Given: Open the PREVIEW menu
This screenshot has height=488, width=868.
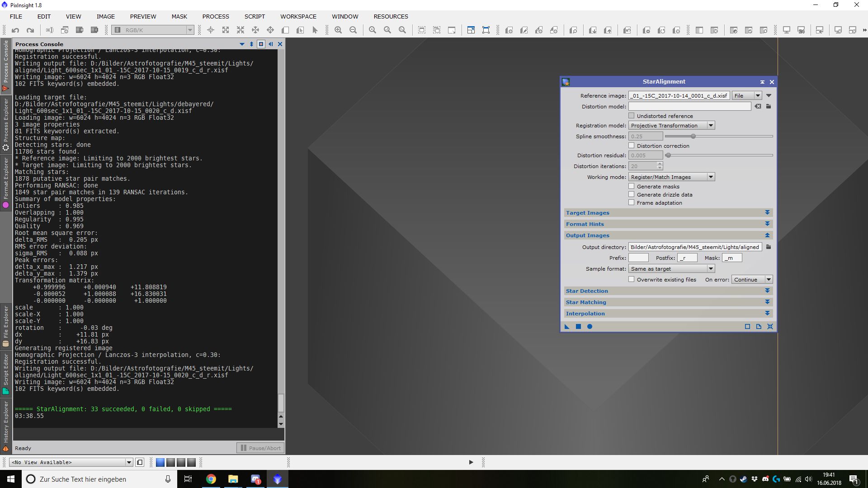Looking at the screenshot, I should [x=143, y=16].
